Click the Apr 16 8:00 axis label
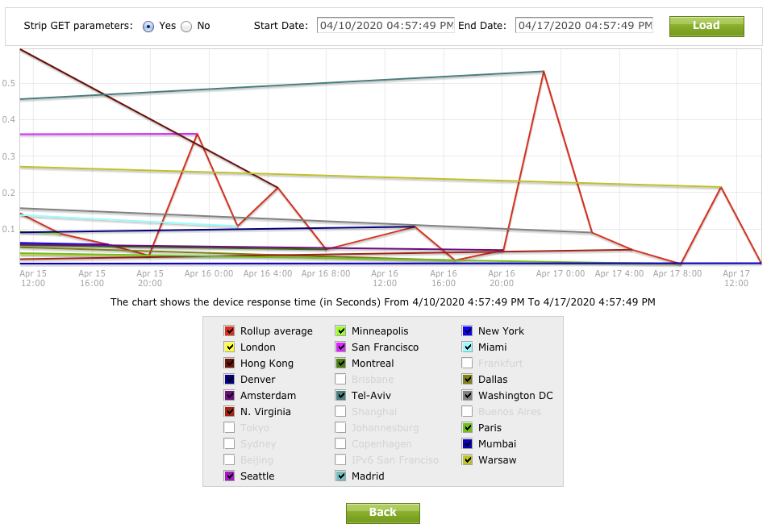The image size is (771, 532). click(x=326, y=273)
